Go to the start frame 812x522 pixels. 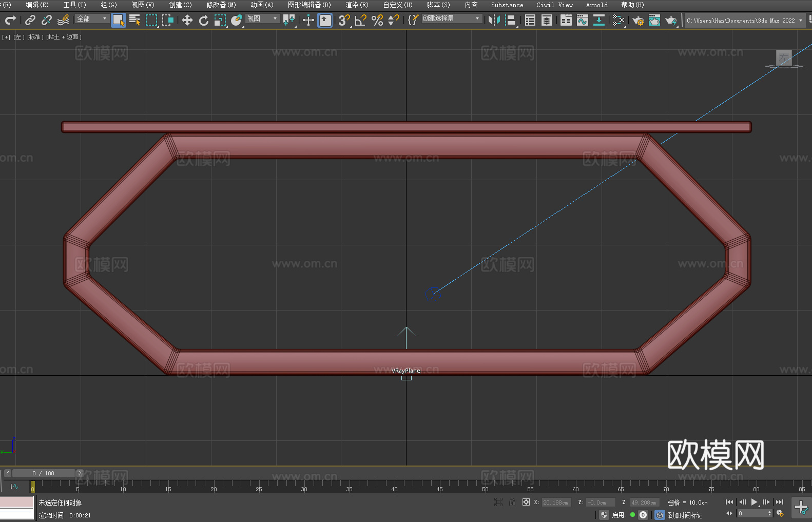point(729,502)
